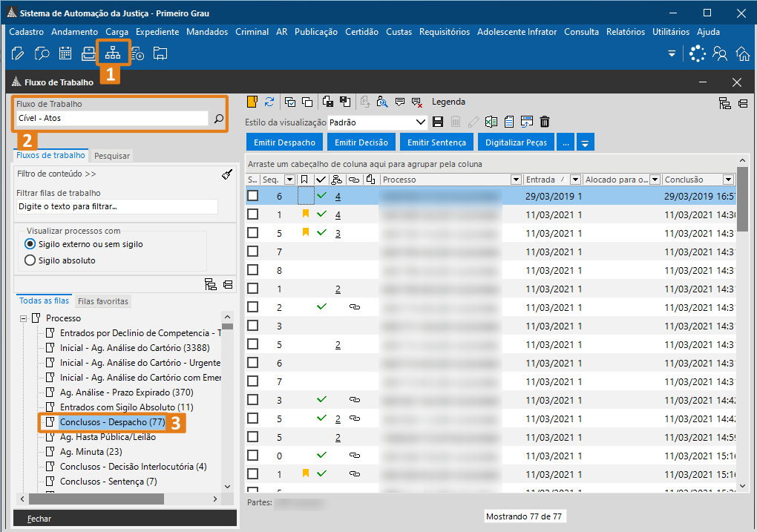Viewport: 757px width, 532px height.
Task: Click the document list icon next to Excel
Action: (x=509, y=122)
